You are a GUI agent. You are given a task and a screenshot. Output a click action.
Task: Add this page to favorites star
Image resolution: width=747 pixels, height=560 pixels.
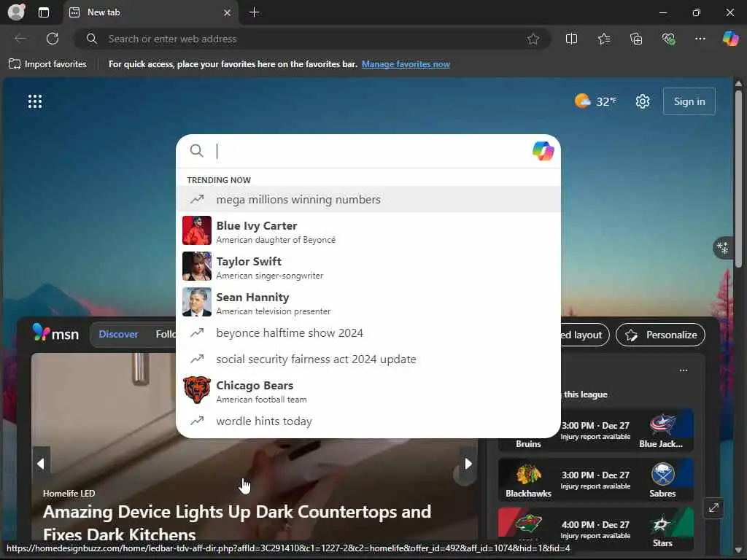533,39
